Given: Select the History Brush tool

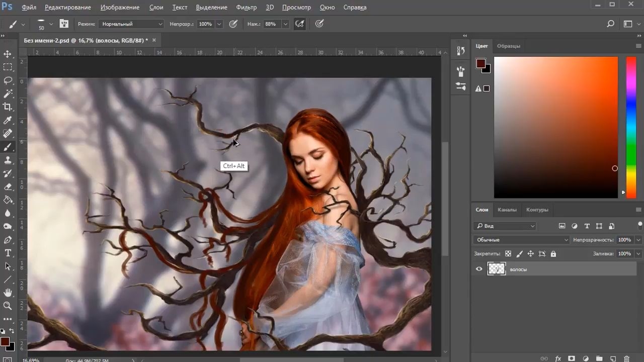Looking at the screenshot, I should (8, 173).
